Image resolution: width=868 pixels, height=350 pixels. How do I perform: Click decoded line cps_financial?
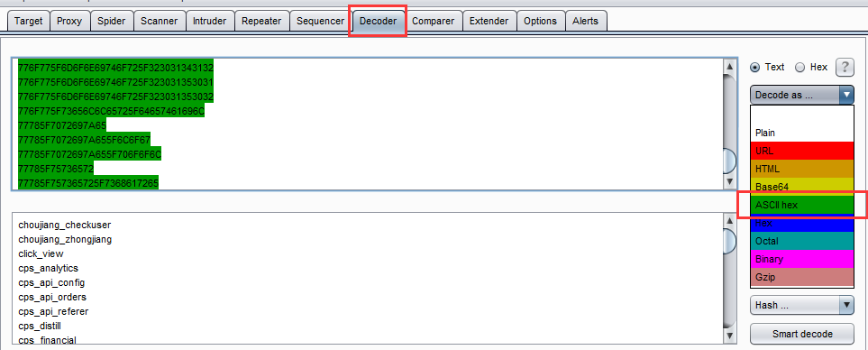tap(47, 339)
